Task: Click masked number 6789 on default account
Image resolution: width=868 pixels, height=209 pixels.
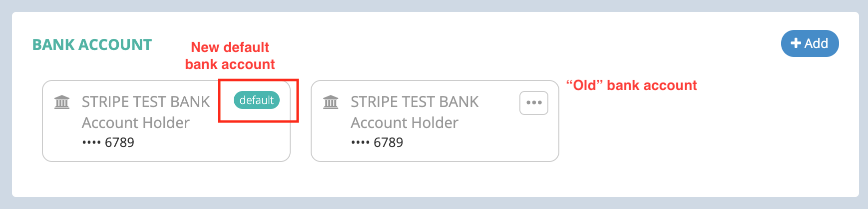Action: point(119,142)
